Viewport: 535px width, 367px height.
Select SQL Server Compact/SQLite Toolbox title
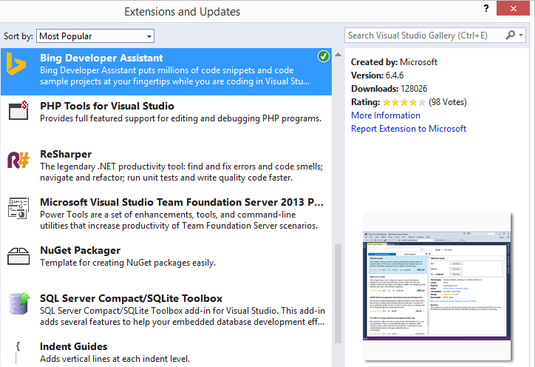tap(131, 298)
